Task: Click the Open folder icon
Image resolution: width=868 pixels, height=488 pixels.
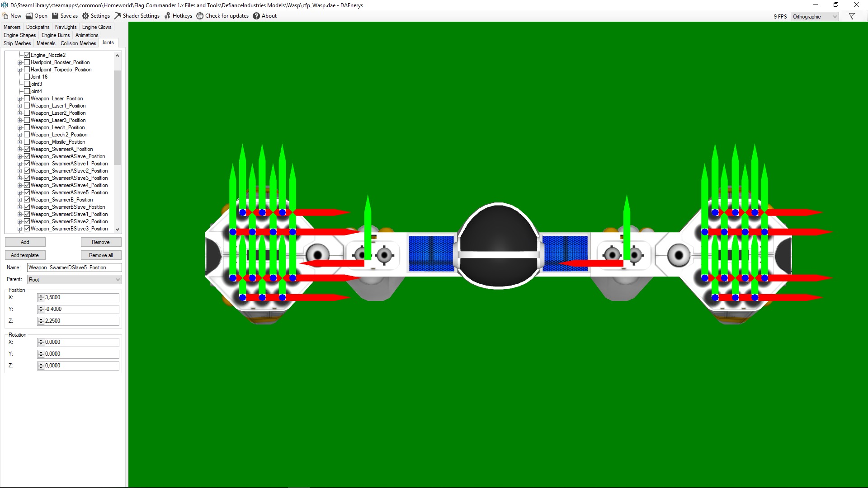Action: tap(29, 16)
